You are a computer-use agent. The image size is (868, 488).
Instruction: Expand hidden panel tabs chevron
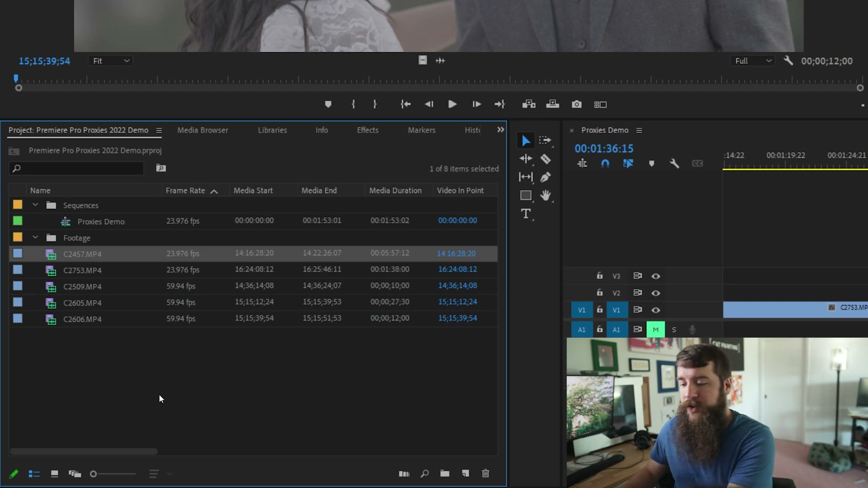point(500,130)
